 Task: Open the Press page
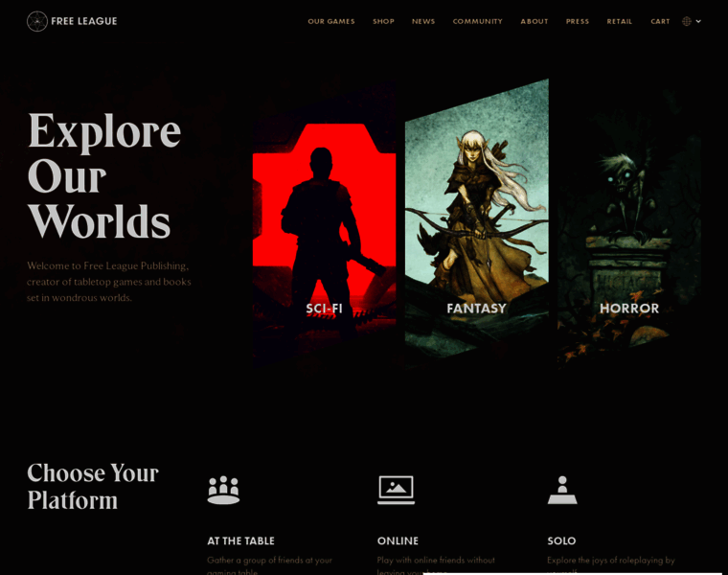(577, 21)
